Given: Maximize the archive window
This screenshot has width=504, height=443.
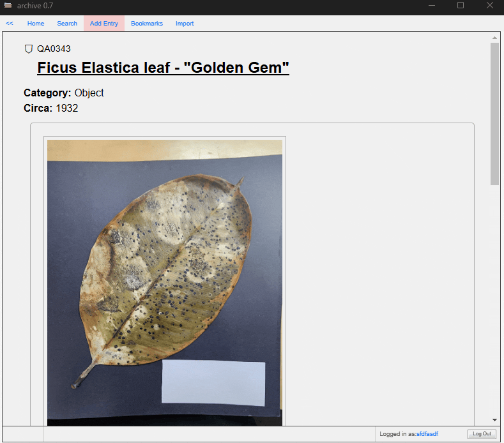Looking at the screenshot, I should (461, 6).
